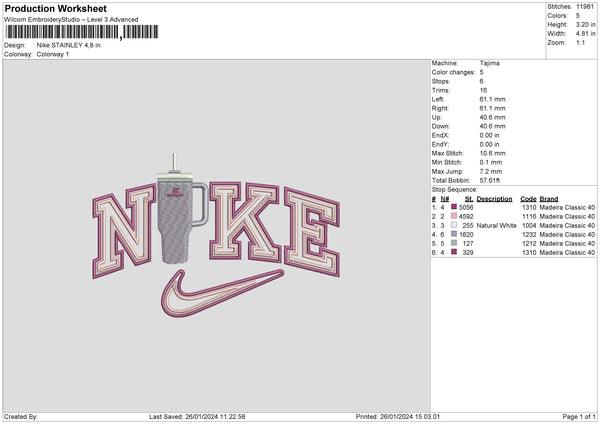Click thread code 1212

click(529, 244)
